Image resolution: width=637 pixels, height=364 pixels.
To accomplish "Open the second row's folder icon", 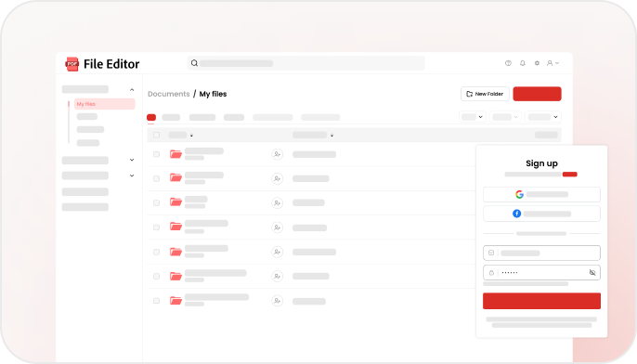I will (175, 177).
